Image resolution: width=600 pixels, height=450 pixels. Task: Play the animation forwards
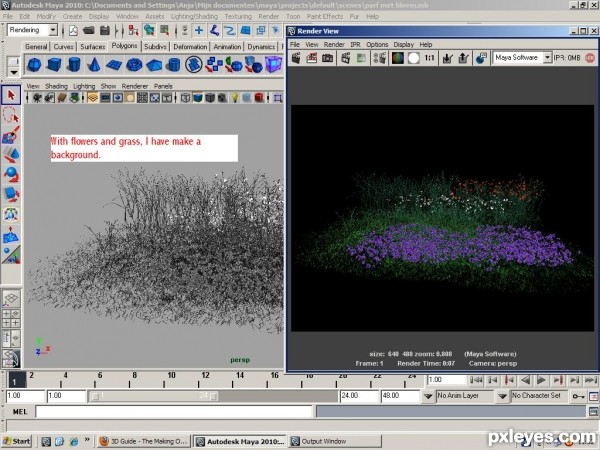click(x=541, y=380)
